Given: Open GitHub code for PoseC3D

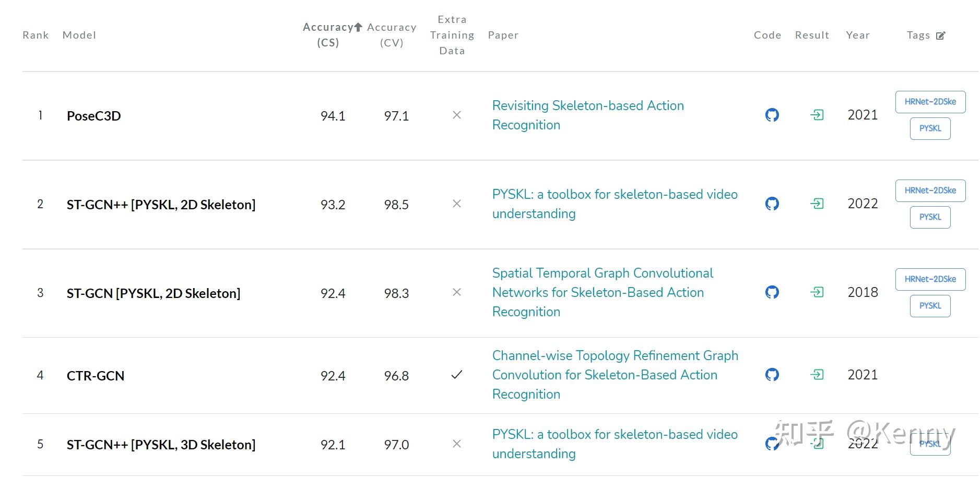Looking at the screenshot, I should click(x=772, y=115).
